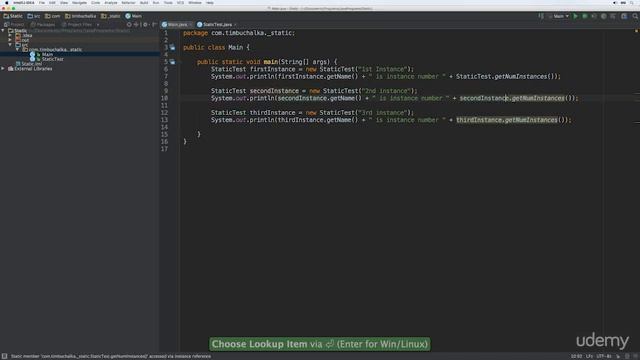Image resolution: width=640 pixels, height=360 pixels.
Task: Expand External Libraries node
Action: pyautogui.click(x=3, y=69)
